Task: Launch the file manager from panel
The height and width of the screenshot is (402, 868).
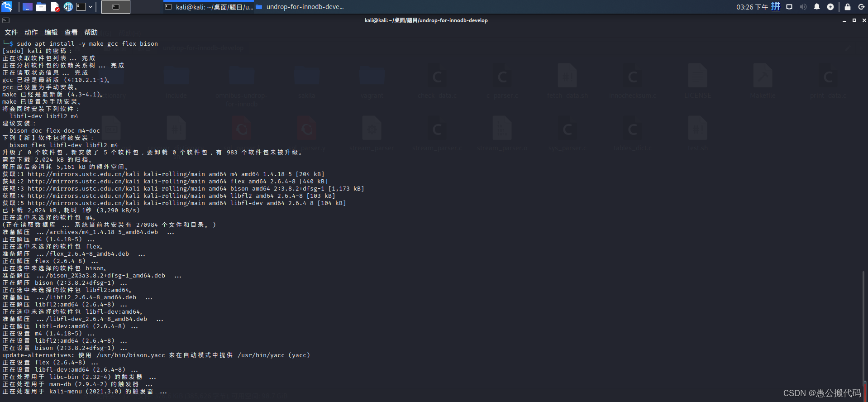Action: (x=41, y=7)
